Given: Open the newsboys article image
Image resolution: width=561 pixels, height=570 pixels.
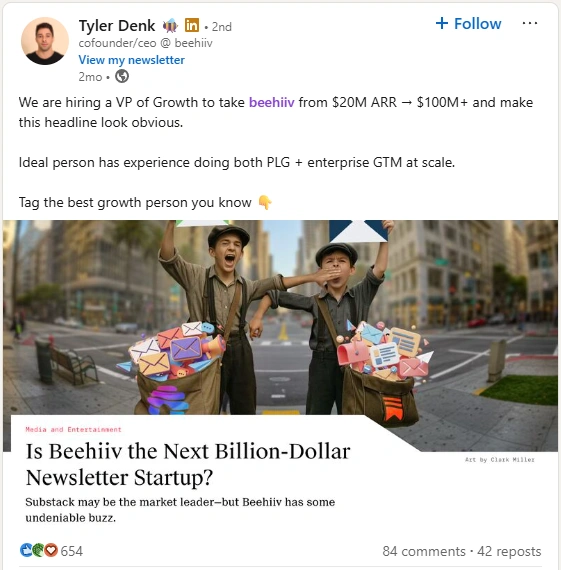Looking at the screenshot, I should pos(280,317).
